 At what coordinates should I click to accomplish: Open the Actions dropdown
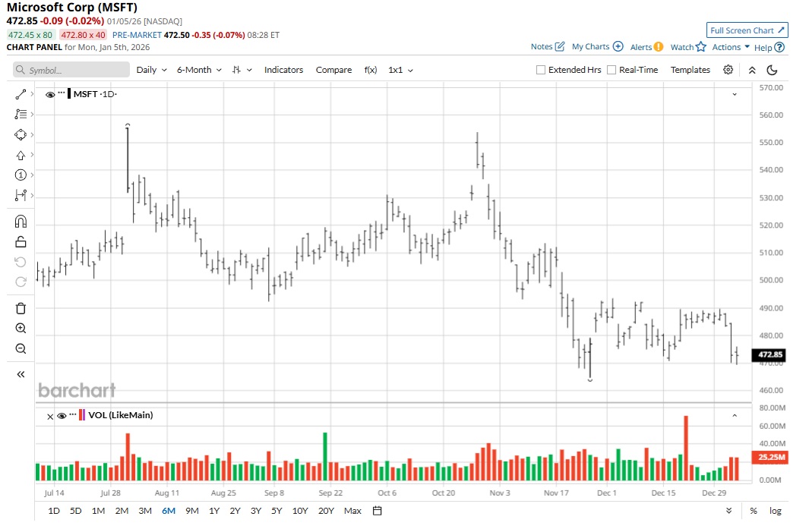point(731,47)
